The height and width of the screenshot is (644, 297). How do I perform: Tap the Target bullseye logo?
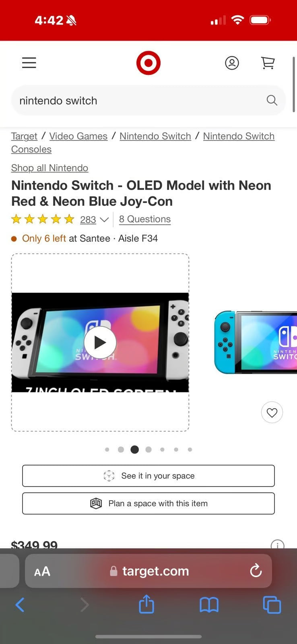pyautogui.click(x=149, y=63)
